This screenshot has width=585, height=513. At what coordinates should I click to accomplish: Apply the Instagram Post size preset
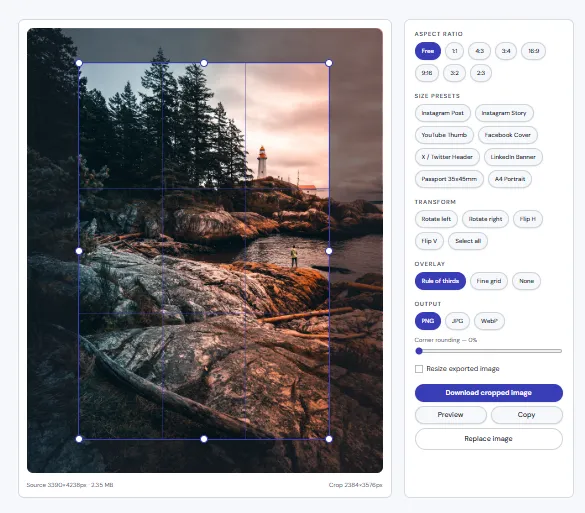442,113
